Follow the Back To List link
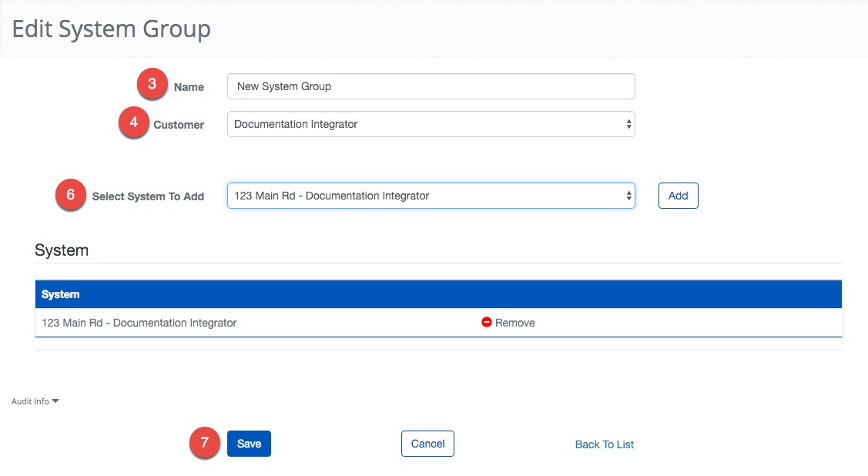This screenshot has width=868, height=476. 604,444
